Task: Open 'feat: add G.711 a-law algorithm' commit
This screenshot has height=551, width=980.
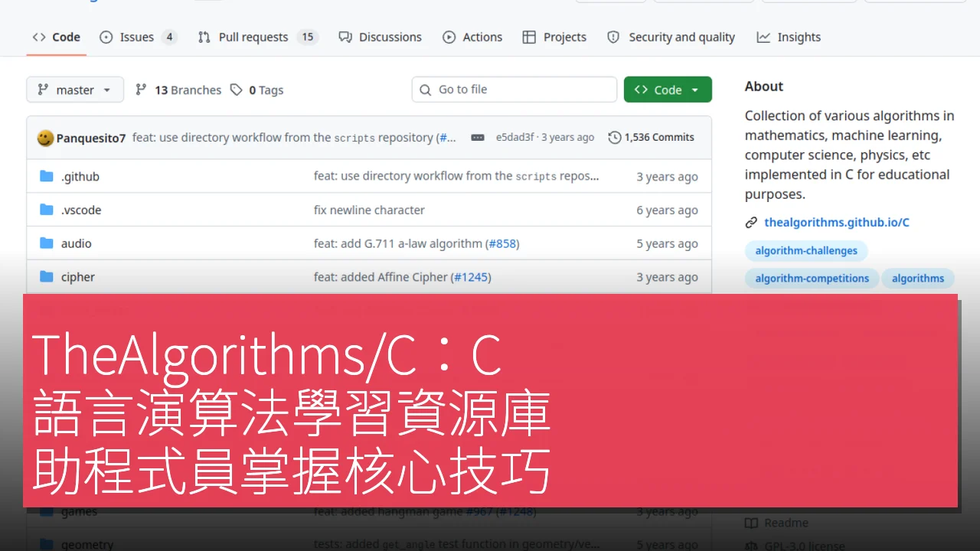Action: point(398,244)
